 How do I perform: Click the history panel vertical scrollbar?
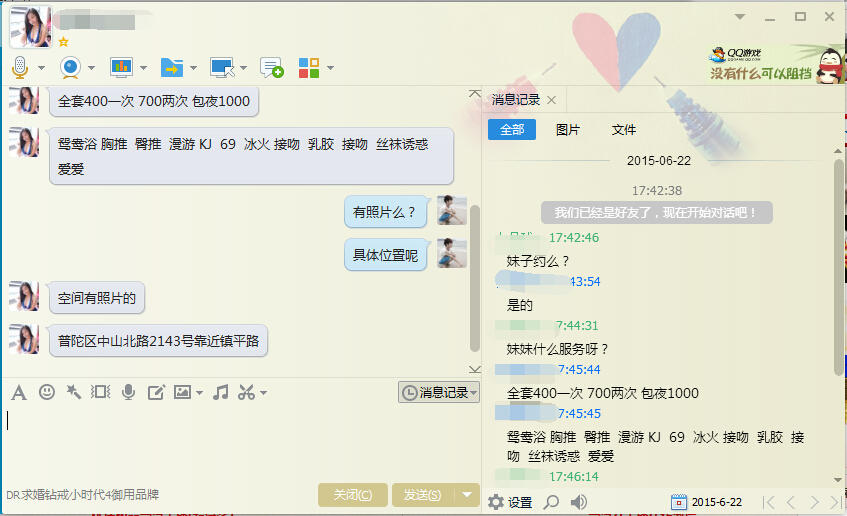(x=839, y=267)
